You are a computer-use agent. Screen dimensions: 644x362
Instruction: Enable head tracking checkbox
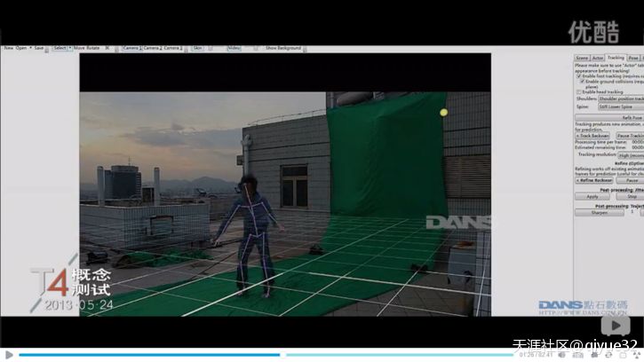(579, 91)
